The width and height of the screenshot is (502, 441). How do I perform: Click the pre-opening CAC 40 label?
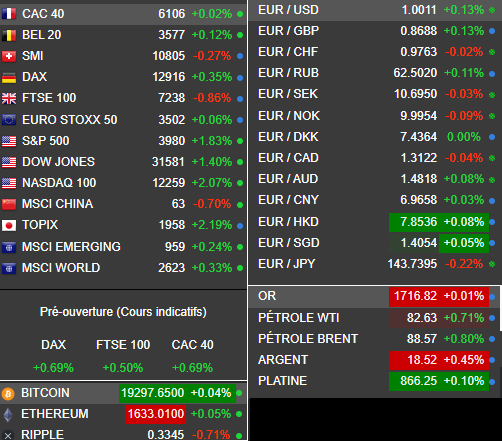click(193, 345)
